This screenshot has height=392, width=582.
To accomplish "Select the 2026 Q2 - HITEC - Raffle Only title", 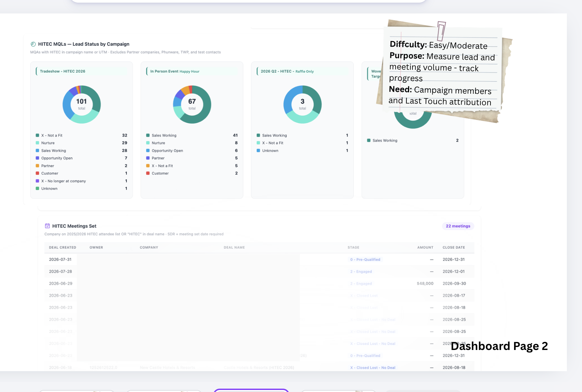I will (x=287, y=71).
